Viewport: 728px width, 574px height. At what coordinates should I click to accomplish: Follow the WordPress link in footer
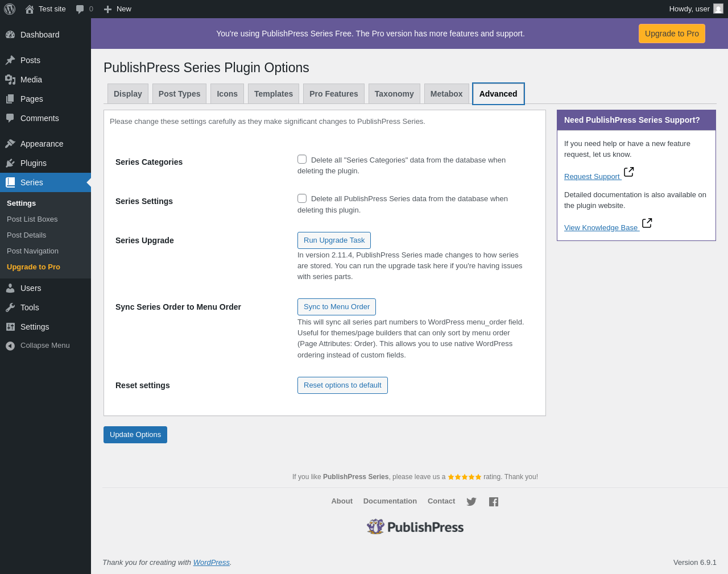click(212, 563)
